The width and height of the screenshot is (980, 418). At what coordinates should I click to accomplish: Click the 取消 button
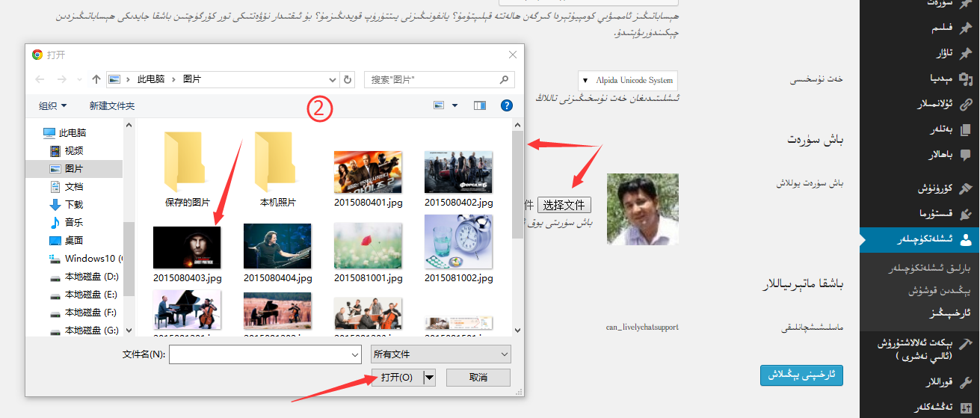tap(478, 378)
